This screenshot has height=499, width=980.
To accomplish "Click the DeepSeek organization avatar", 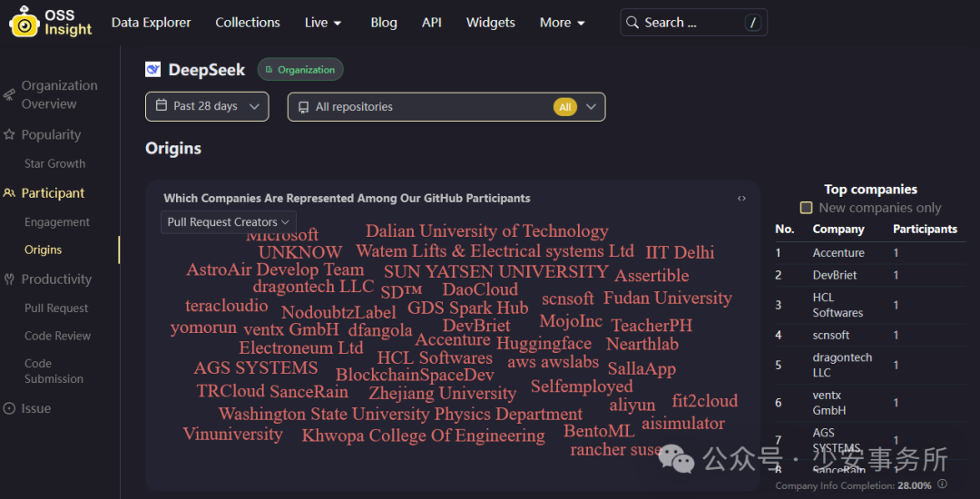I will 153,69.
